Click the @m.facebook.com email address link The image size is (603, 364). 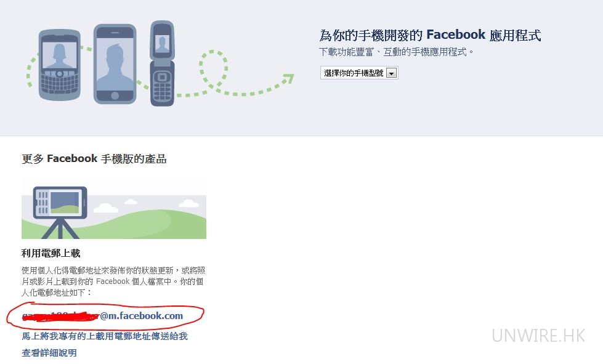[x=102, y=316]
